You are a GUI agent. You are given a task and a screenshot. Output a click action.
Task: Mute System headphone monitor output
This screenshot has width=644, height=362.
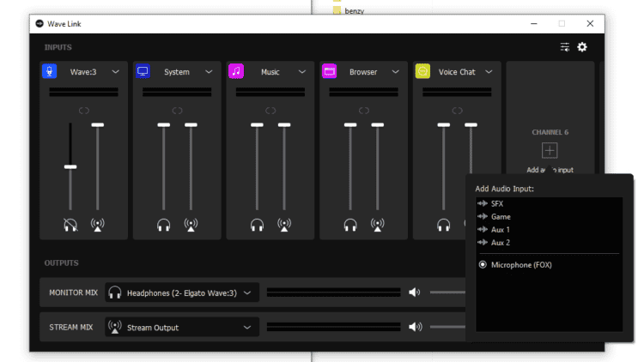[x=163, y=225]
